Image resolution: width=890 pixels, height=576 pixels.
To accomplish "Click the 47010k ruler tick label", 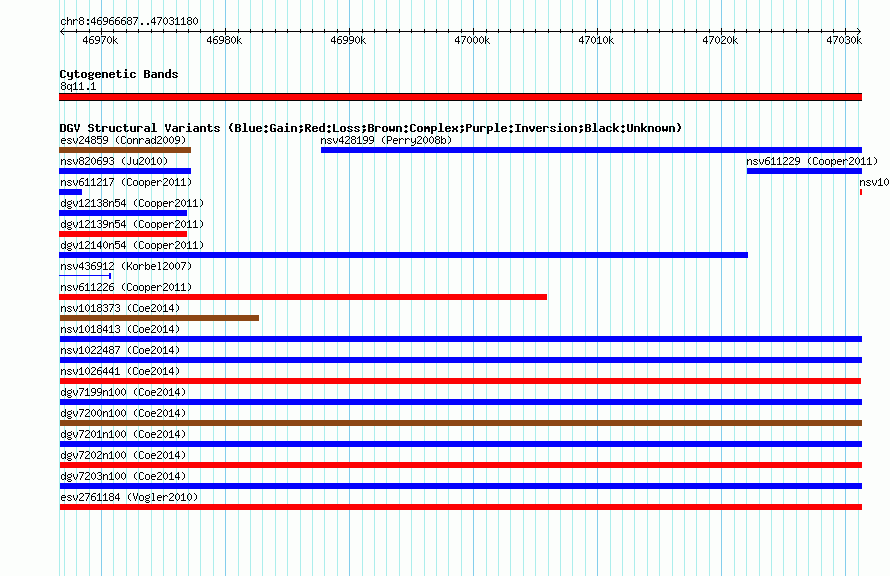I will (x=596, y=40).
